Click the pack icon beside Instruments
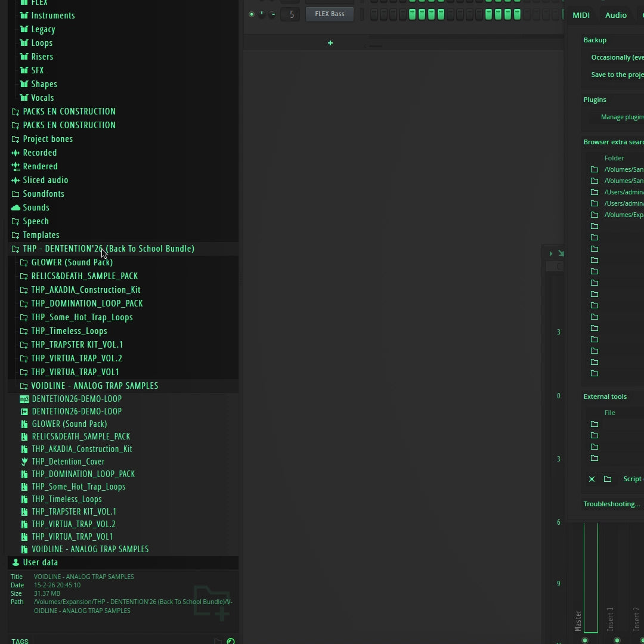The image size is (644, 644). (x=24, y=16)
